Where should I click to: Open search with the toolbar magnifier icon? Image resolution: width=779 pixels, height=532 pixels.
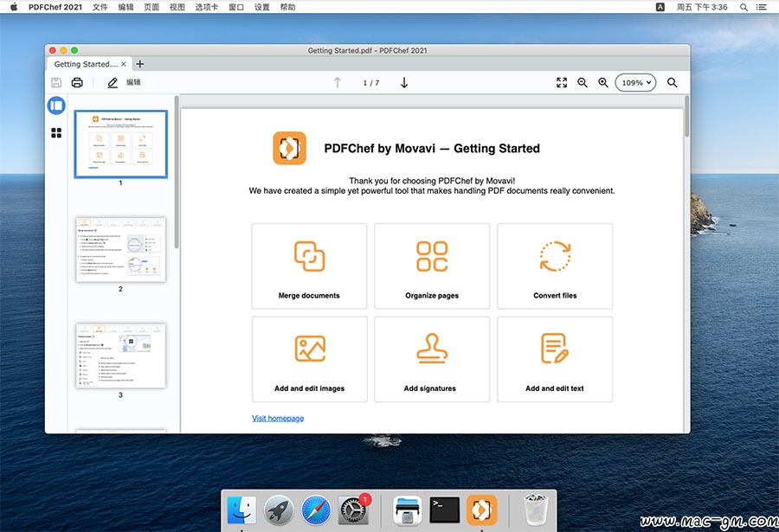[x=673, y=82]
